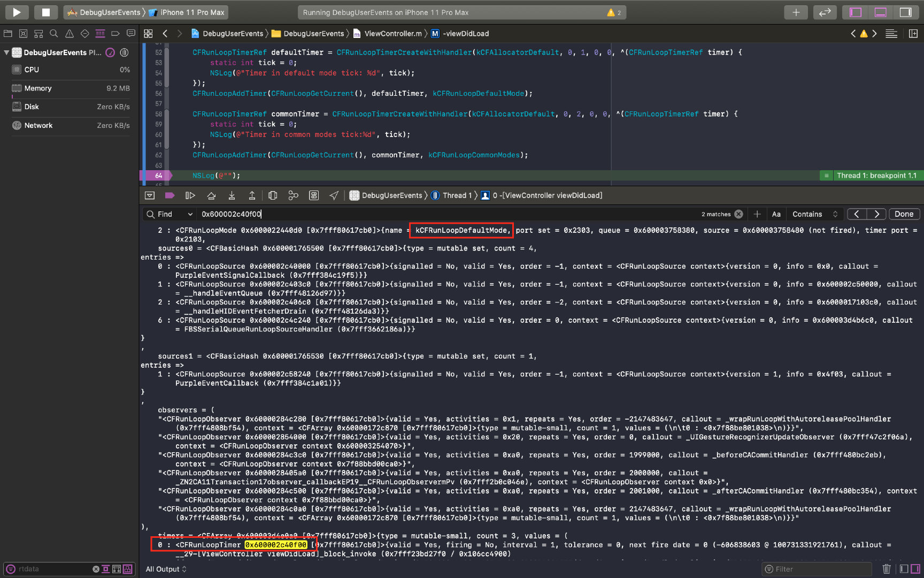Add an editor on the right
924x578 pixels.
(x=913, y=34)
